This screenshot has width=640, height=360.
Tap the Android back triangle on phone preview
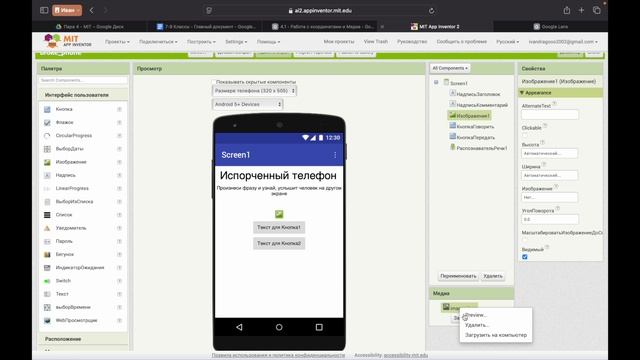[239, 327]
